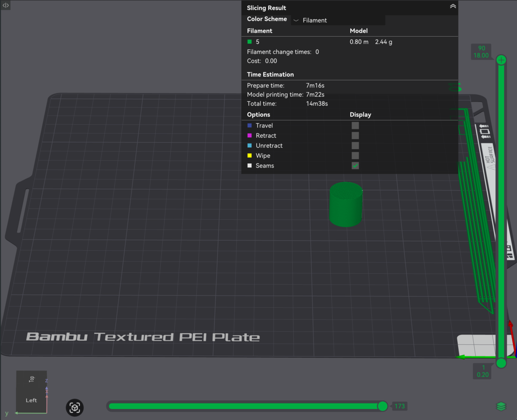
Task: Click the Options heading
Action: point(258,114)
